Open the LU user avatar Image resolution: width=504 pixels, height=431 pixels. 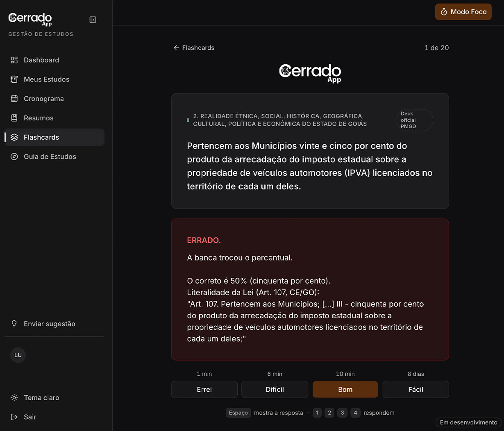tap(18, 355)
